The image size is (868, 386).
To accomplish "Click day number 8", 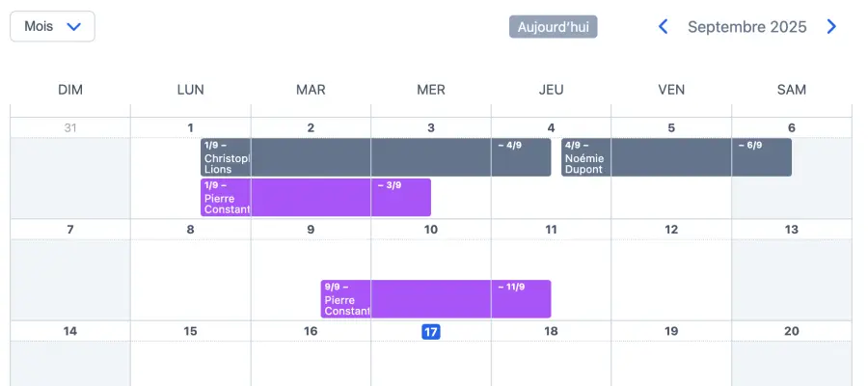I will click(x=190, y=230).
